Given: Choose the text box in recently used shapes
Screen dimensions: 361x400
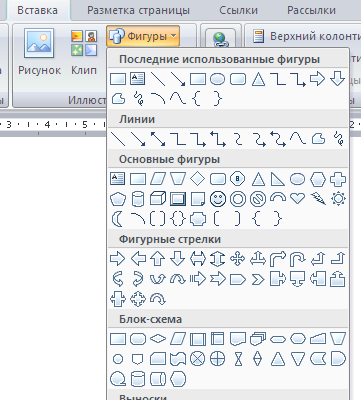Looking at the screenshot, I should tap(138, 79).
